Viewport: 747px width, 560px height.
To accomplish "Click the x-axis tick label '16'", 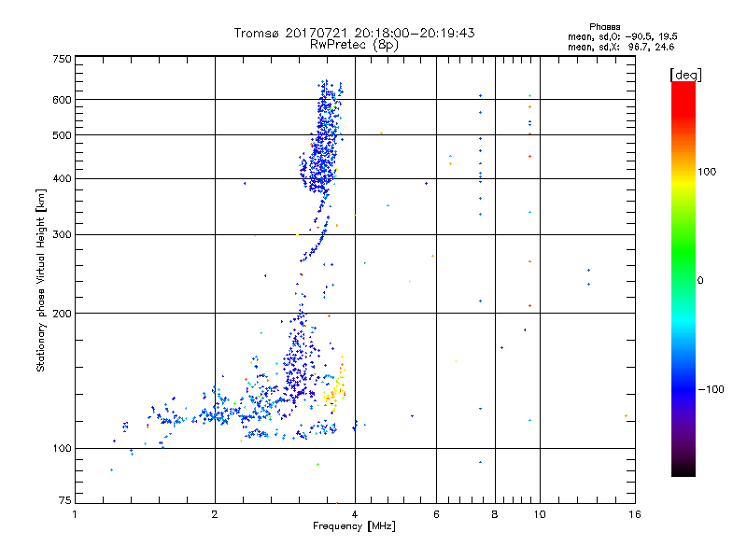I will [635, 514].
